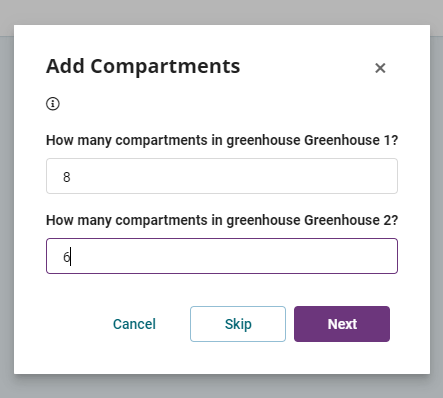The height and width of the screenshot is (398, 443).
Task: Click the empty right side of the Greenhouse 1 input
Action: 300,176
